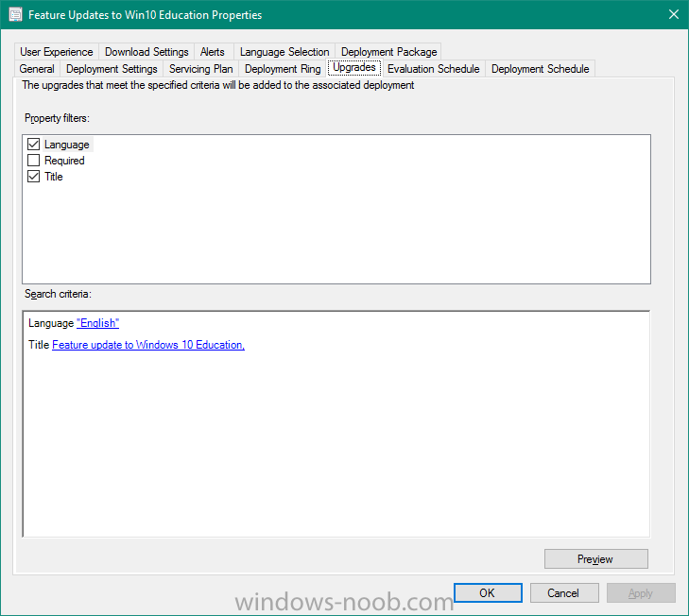
Task: Select the Upgrades tab
Action: click(x=354, y=68)
